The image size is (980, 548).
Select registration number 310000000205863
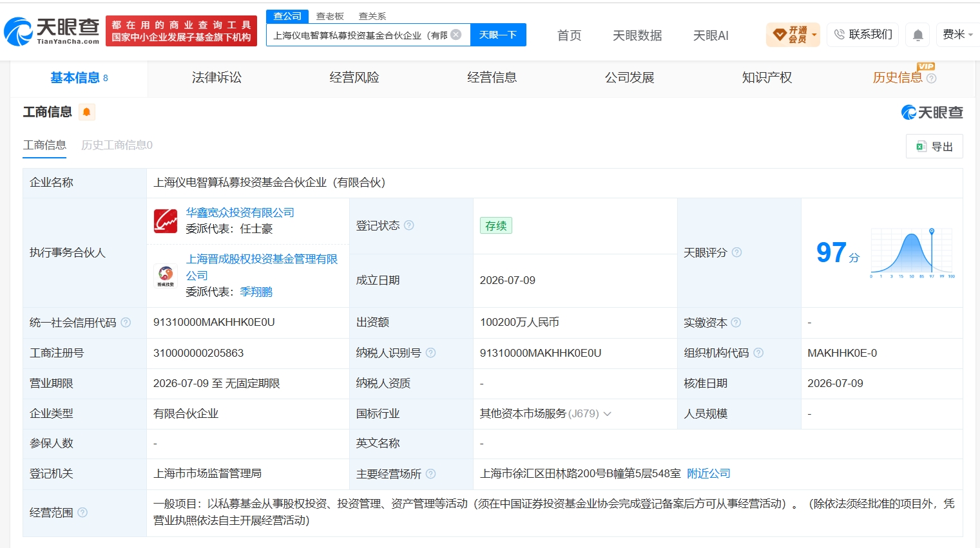(x=198, y=353)
